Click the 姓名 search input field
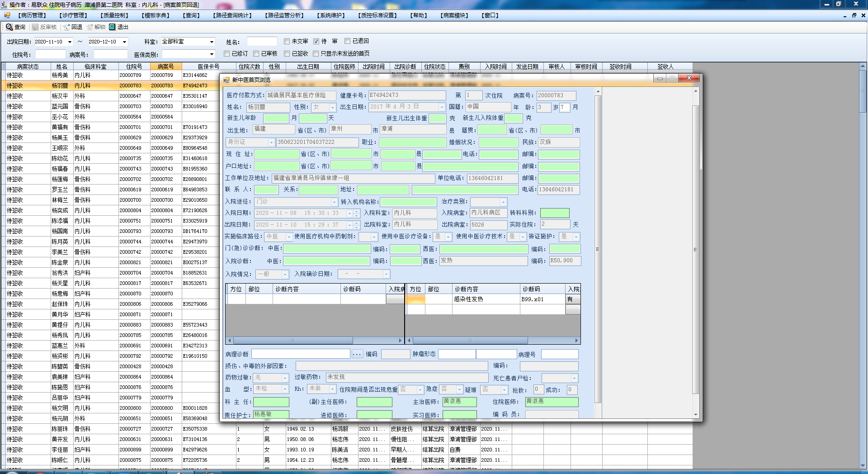The height and width of the screenshot is (474, 868). click(x=262, y=42)
